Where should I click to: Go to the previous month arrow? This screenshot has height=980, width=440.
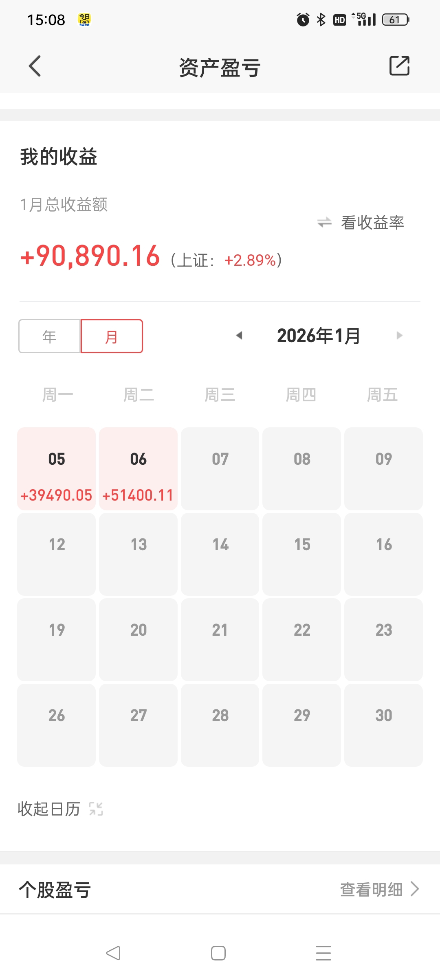[239, 335]
